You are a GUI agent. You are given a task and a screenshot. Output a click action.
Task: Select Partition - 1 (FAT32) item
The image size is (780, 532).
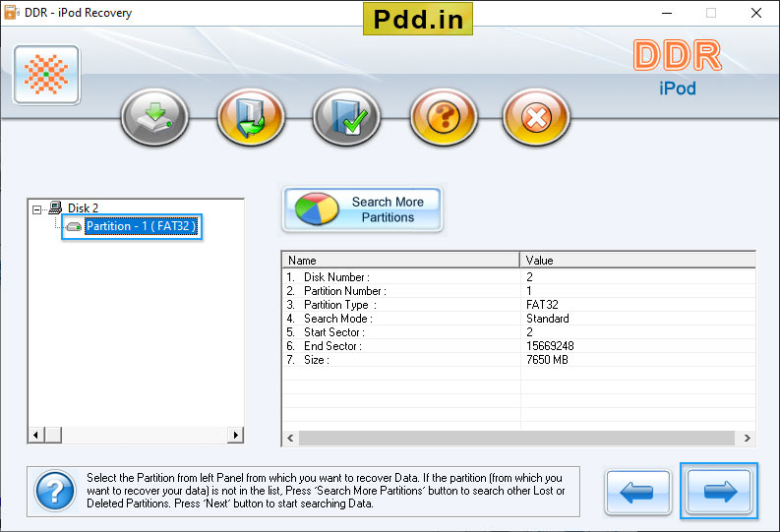pyautogui.click(x=142, y=226)
